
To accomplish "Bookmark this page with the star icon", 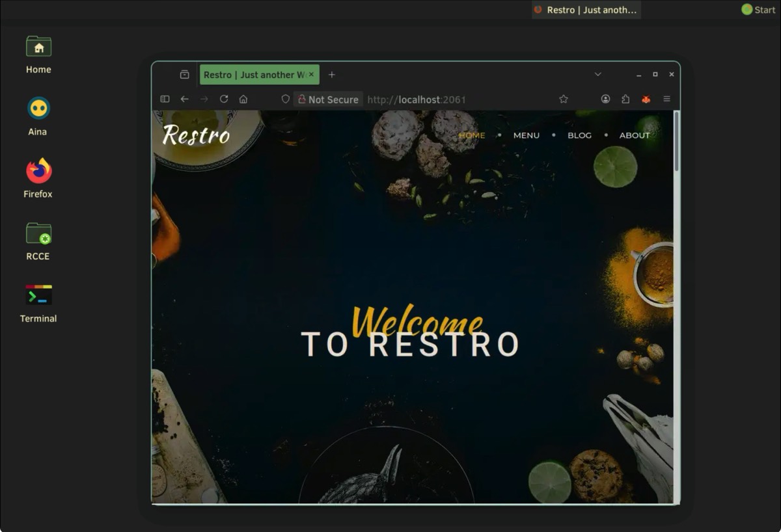I will click(564, 99).
